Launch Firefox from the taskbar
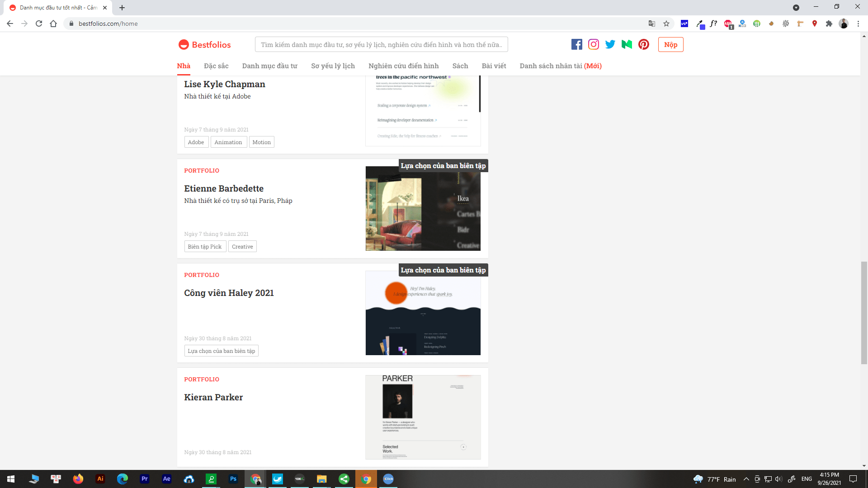Image resolution: width=868 pixels, height=488 pixels. coord(78,479)
